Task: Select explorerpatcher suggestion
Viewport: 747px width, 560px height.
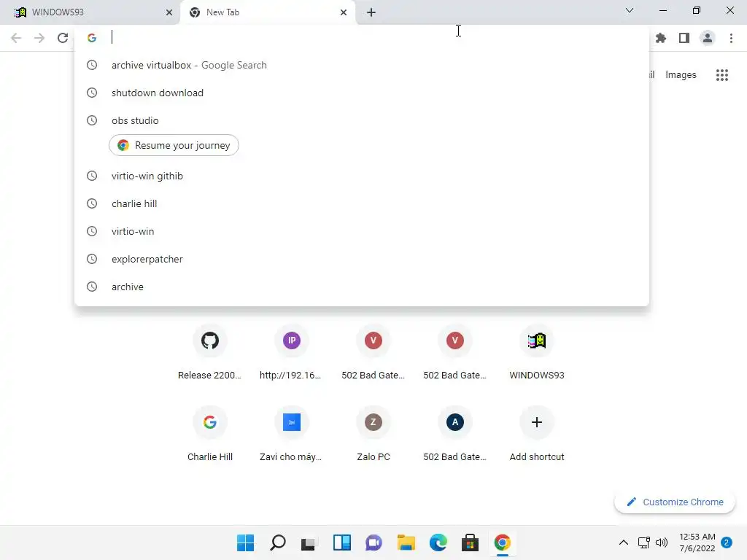Action: (x=362, y=259)
